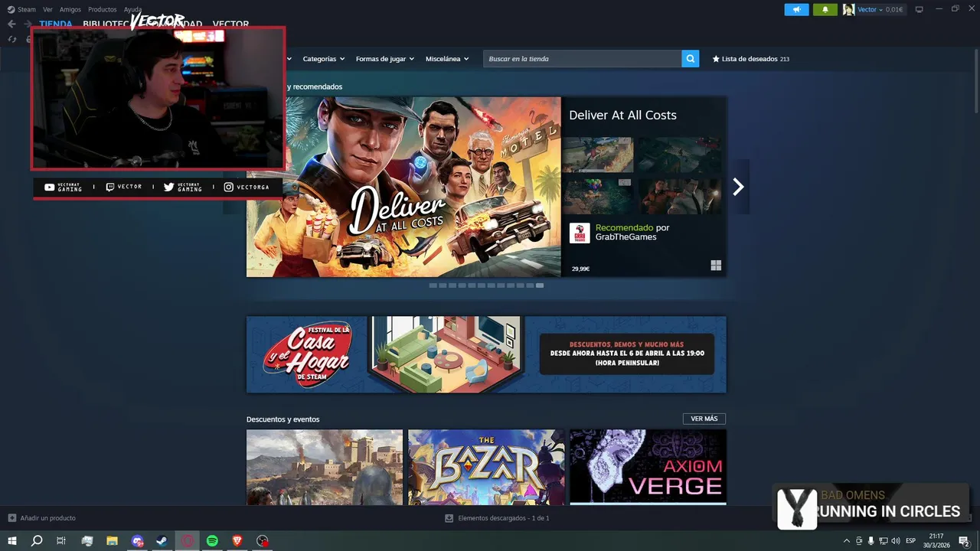Open the Ver menu
Viewport: 980px width, 551px height.
[47, 10]
